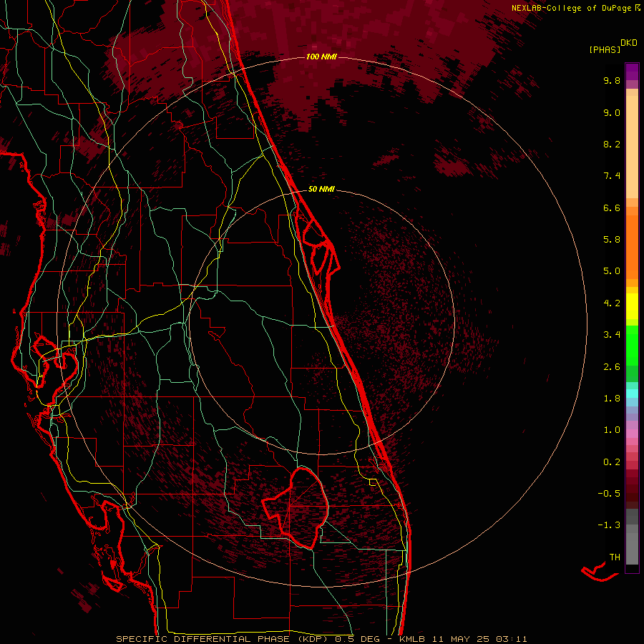Screen dimensions: 644x644
Task: Click the 7.4 value on the color scale
Action: [612, 176]
